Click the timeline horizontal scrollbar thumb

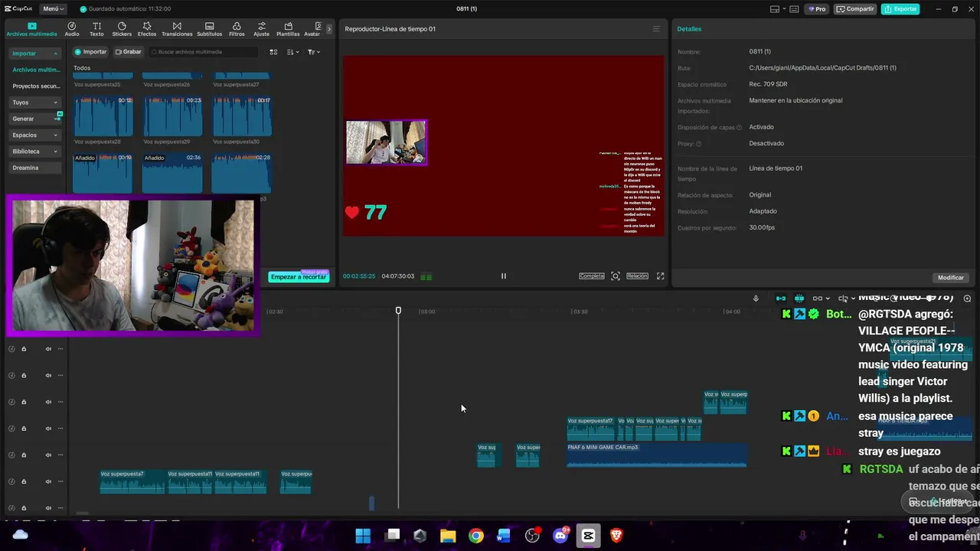click(82, 514)
